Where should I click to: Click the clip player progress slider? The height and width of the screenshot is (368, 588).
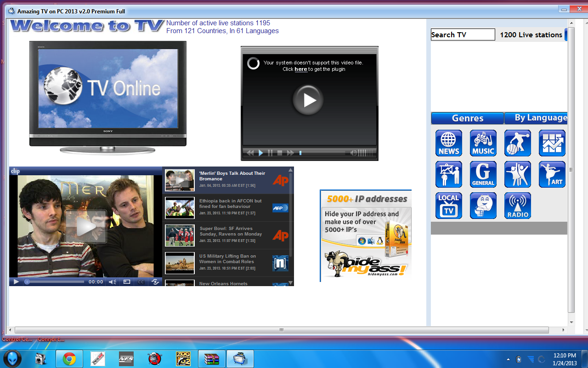pos(54,282)
